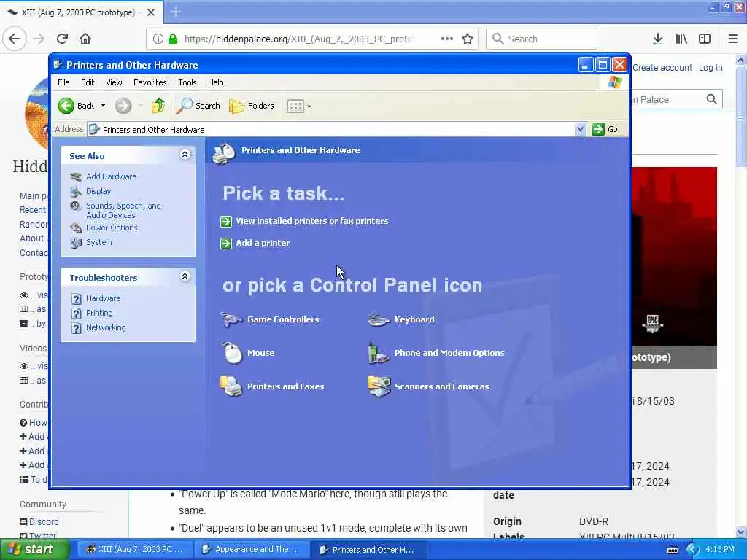Image resolution: width=747 pixels, height=560 pixels.
Task: Click the Add Hardware icon
Action: coord(76,176)
